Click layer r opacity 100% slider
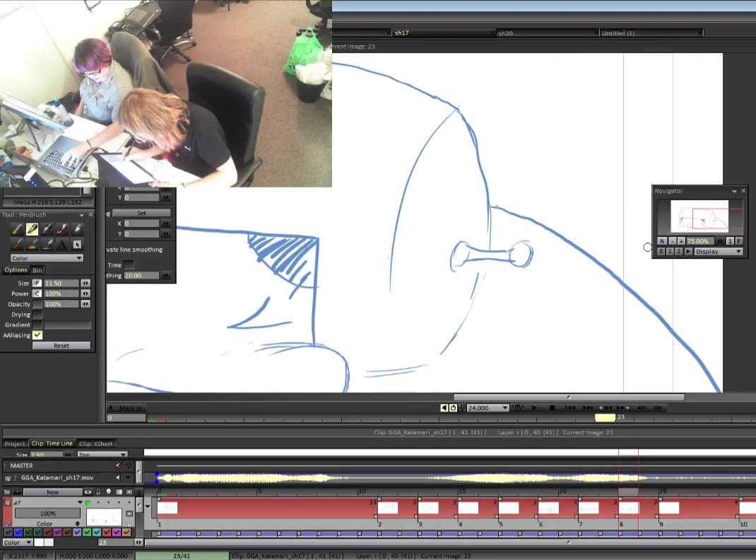Viewport: 756px width, 560px height. [47, 513]
